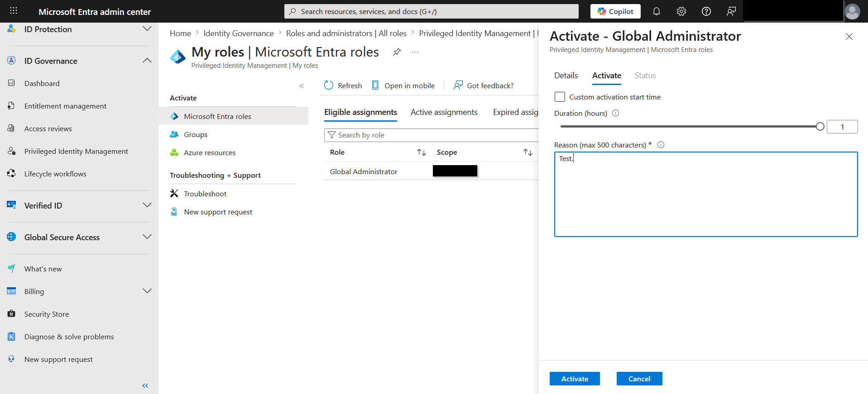Screen dimensions: 868x394
Task: Click the search resources box
Action: pyautogui.click(x=432, y=11)
